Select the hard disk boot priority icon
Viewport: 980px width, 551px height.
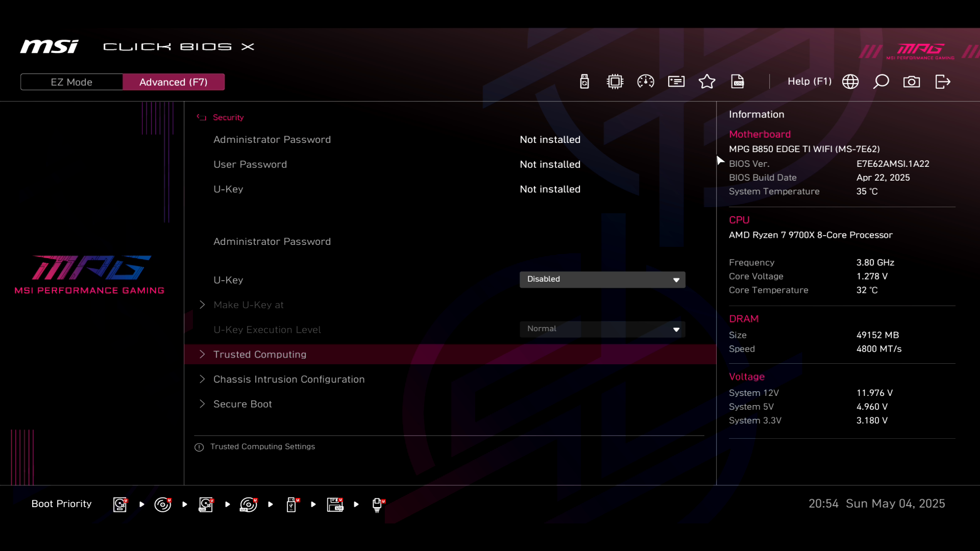click(120, 505)
